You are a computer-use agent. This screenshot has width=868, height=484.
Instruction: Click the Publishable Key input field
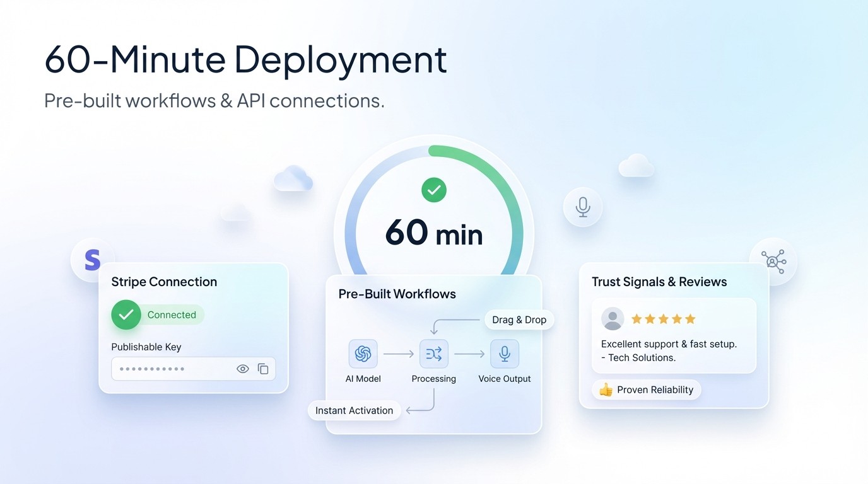177,369
